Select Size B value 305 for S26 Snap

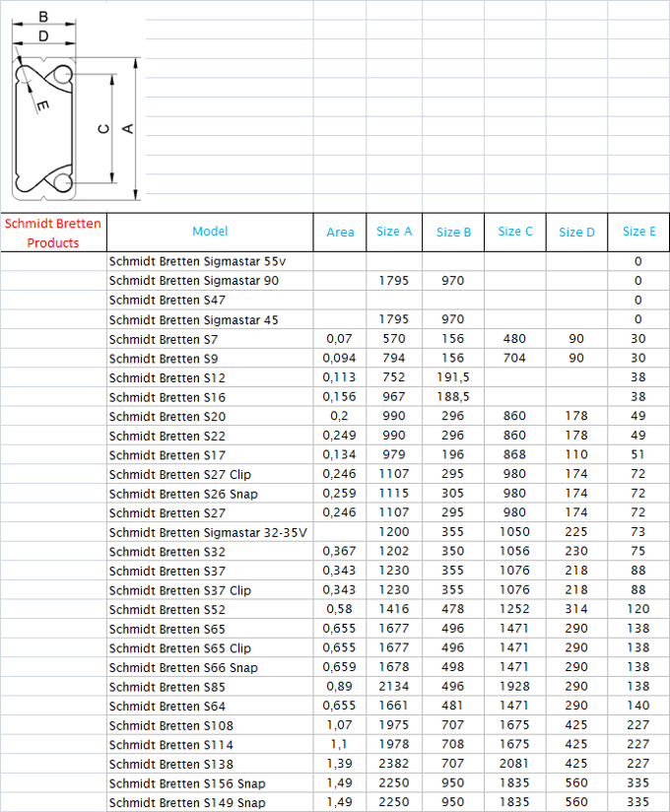click(453, 493)
